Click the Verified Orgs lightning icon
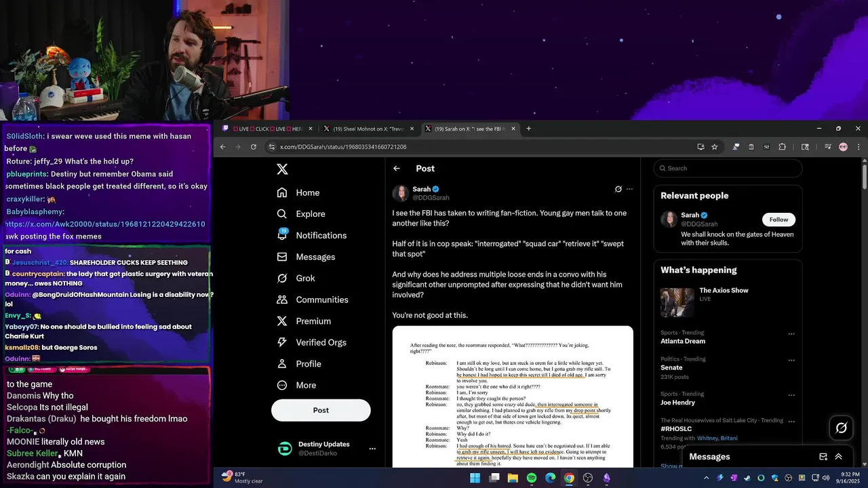The image size is (868, 488). [283, 342]
